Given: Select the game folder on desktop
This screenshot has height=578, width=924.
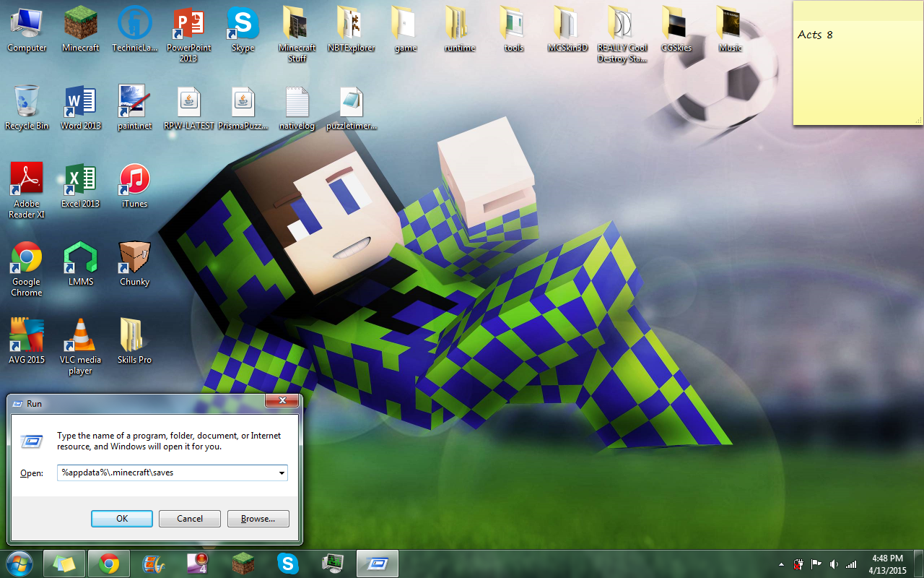Looking at the screenshot, I should pyautogui.click(x=405, y=29).
